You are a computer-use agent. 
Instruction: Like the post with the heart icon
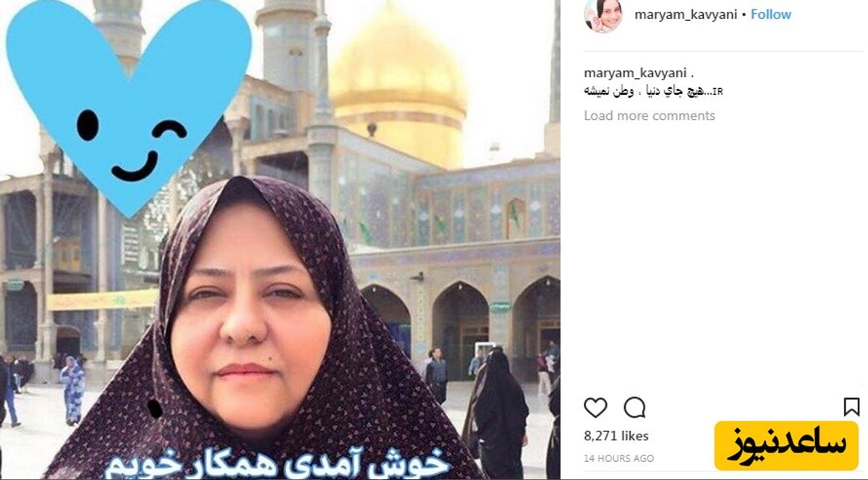click(595, 408)
